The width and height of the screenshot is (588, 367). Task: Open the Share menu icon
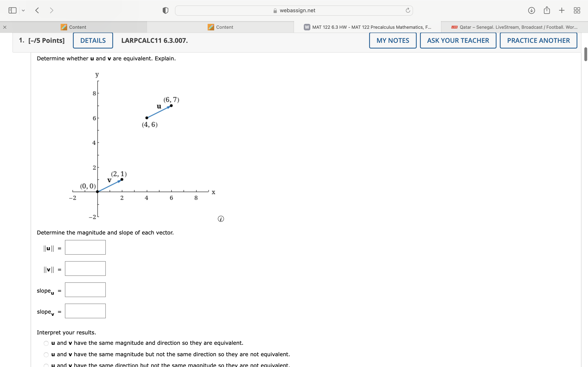pyautogui.click(x=546, y=10)
